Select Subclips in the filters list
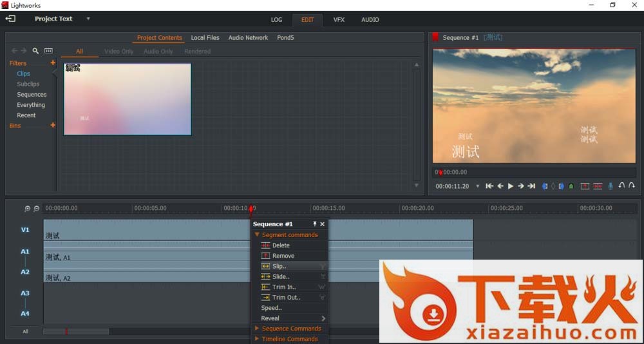644x344 pixels. [x=28, y=84]
